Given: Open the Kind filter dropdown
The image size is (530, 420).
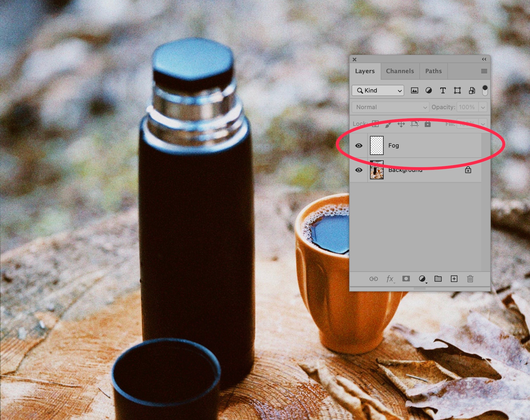Looking at the screenshot, I should pyautogui.click(x=378, y=91).
